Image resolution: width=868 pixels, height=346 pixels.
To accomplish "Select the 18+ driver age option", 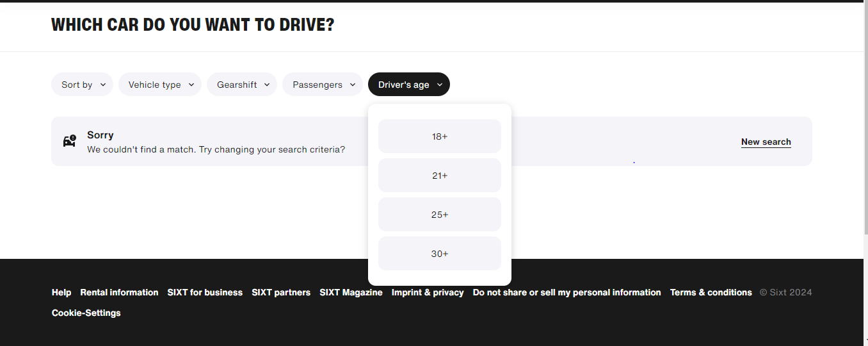I will click(440, 136).
